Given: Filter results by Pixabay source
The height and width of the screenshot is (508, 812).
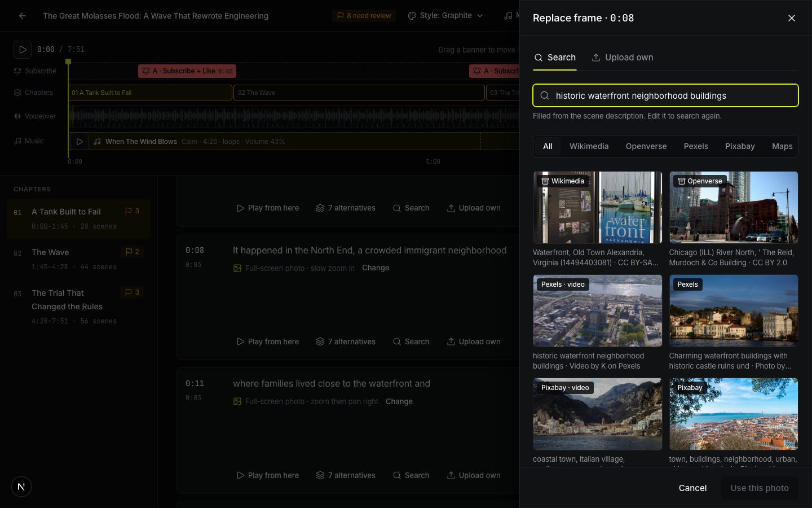Looking at the screenshot, I should (x=740, y=146).
